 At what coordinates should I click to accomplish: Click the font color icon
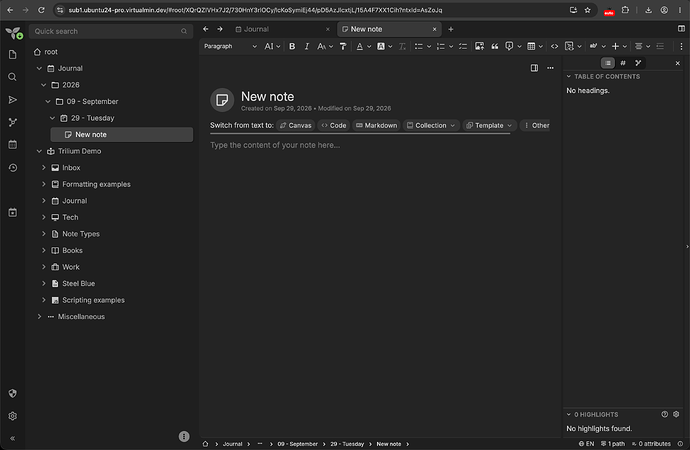pos(360,46)
